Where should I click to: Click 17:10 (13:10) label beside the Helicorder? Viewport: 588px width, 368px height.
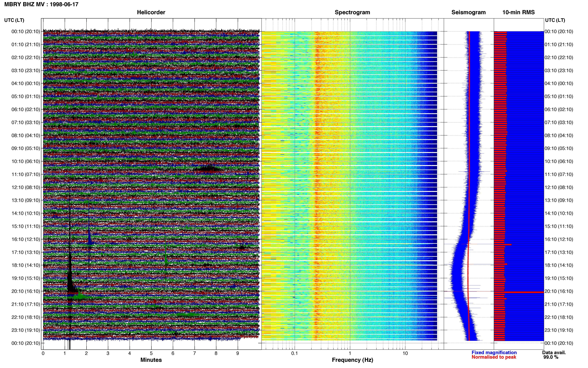(26, 252)
